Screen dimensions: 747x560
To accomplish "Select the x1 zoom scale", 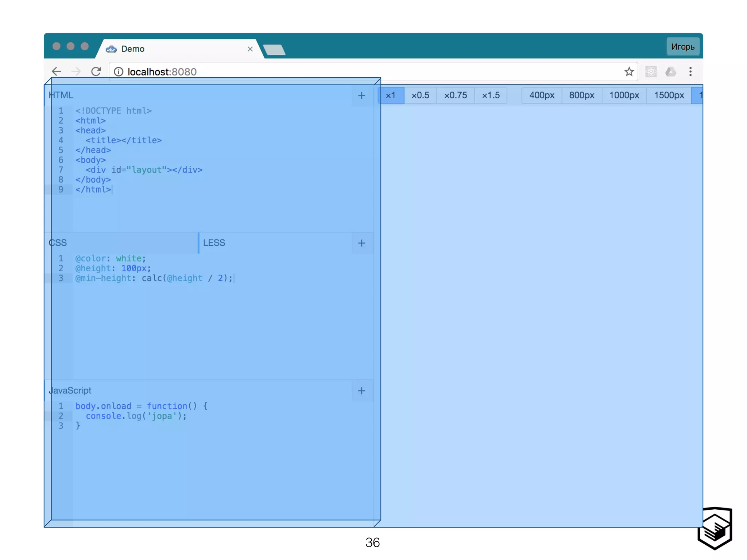I will pos(391,95).
